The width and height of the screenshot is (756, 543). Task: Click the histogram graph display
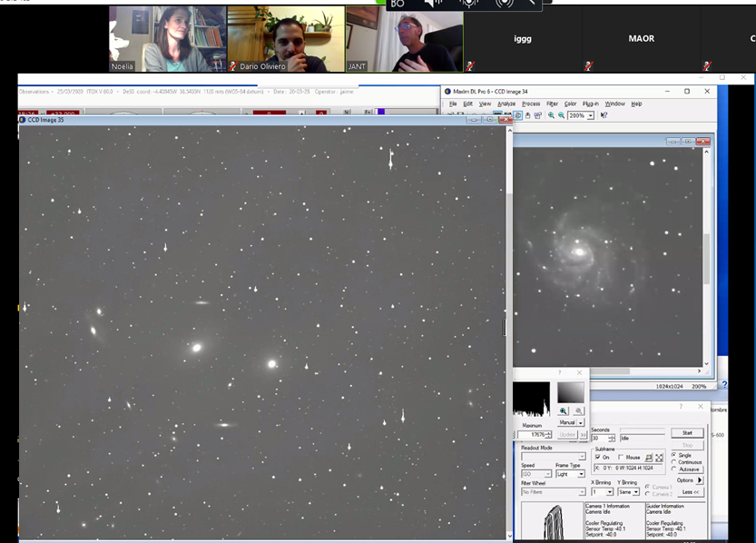pyautogui.click(x=531, y=399)
